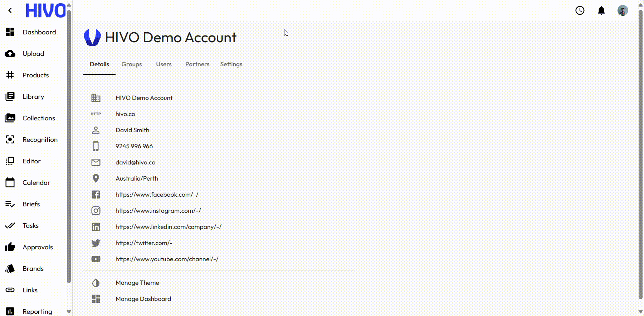Switch to the Users tab
This screenshot has height=316, width=644.
(x=164, y=64)
